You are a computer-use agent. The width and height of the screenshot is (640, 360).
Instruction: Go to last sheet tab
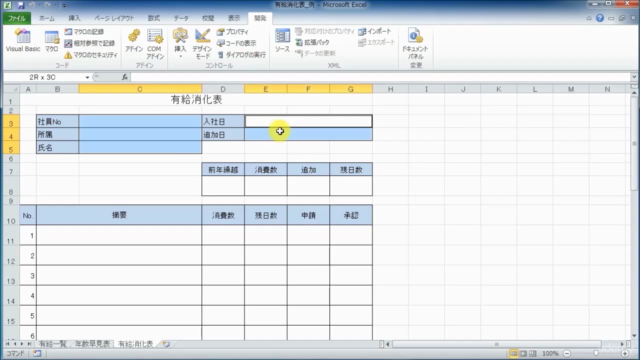pyautogui.click(x=29, y=344)
